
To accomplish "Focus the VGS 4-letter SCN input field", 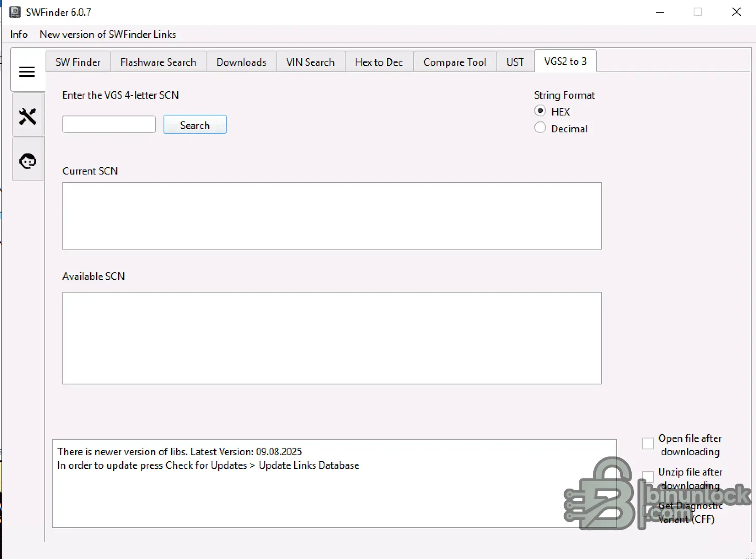I will pyautogui.click(x=109, y=124).
